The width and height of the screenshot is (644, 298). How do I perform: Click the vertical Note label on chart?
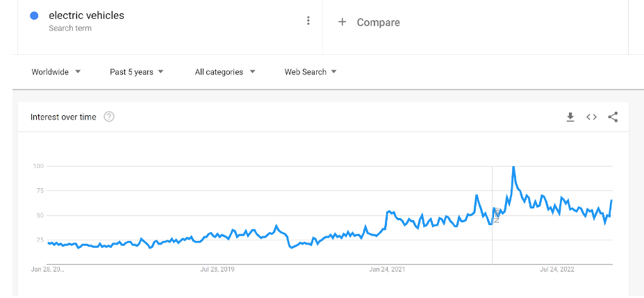(496, 215)
